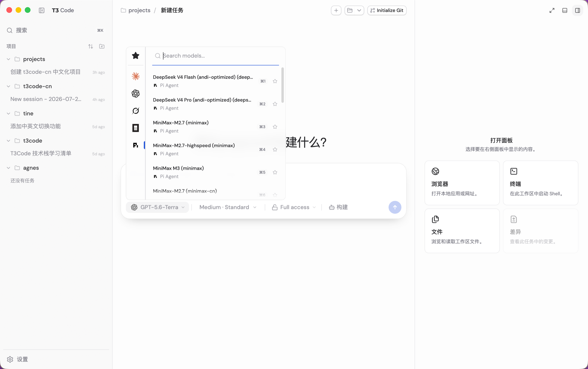Select the Pi Agent provider icon

[136, 145]
